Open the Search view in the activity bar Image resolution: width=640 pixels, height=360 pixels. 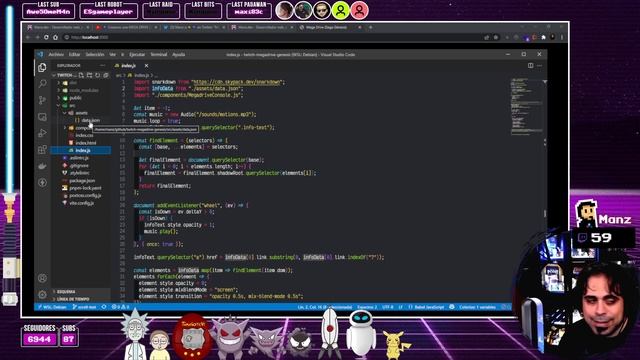pos(42,84)
